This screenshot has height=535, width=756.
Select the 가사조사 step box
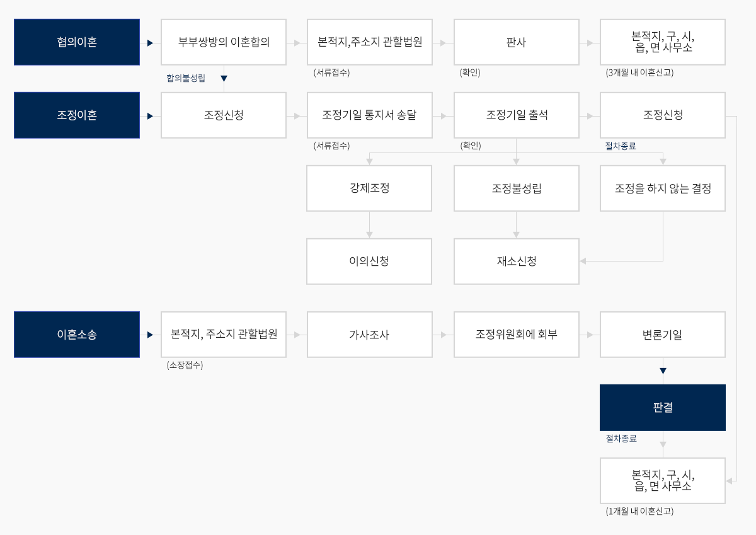(370, 335)
